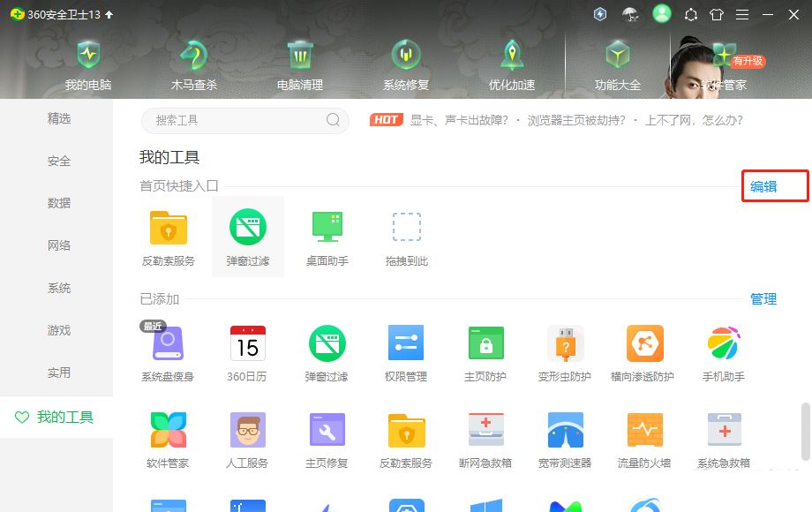Screen dimensions: 812x512
Task: Run the 宽带测速器 speed test
Action: pyautogui.click(x=565, y=437)
